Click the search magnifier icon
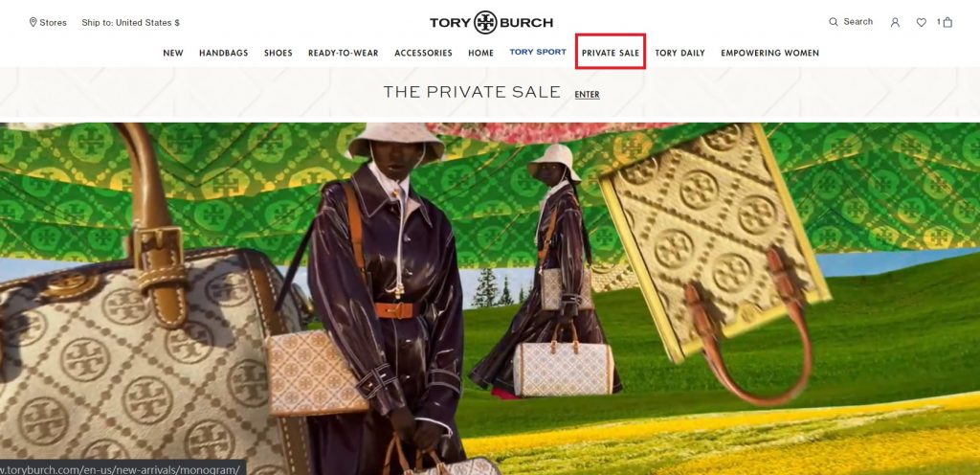The height and width of the screenshot is (475, 980). 834,22
